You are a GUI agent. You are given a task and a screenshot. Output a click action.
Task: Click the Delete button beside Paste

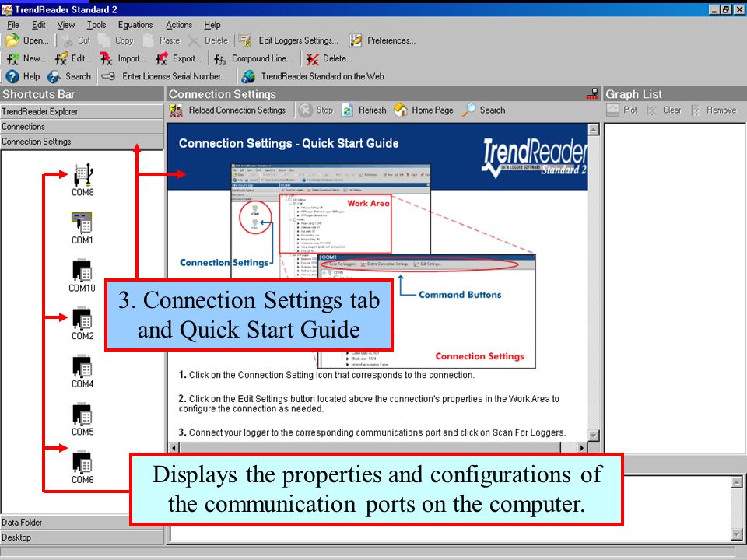[x=208, y=41]
